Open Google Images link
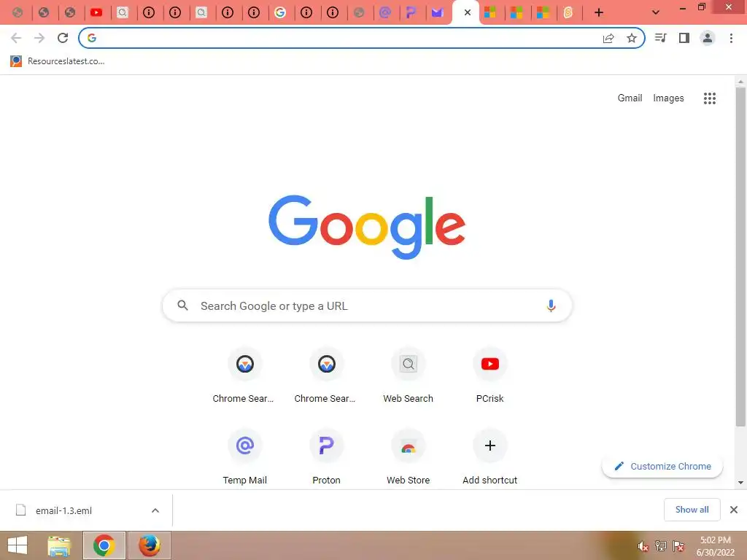This screenshot has width=747, height=560. (x=668, y=98)
